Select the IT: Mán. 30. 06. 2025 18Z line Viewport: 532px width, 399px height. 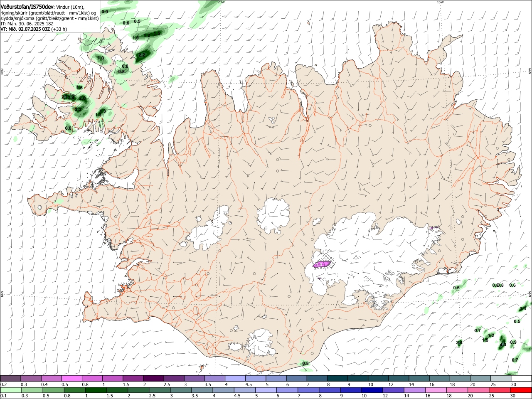(x=27, y=24)
